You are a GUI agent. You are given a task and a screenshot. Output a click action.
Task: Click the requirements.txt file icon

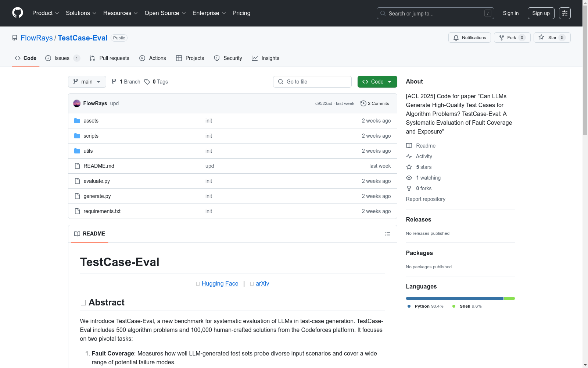(x=77, y=211)
